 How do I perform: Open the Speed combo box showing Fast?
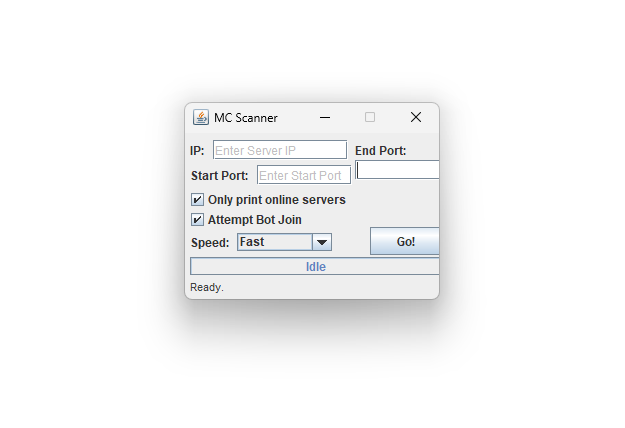click(x=284, y=242)
